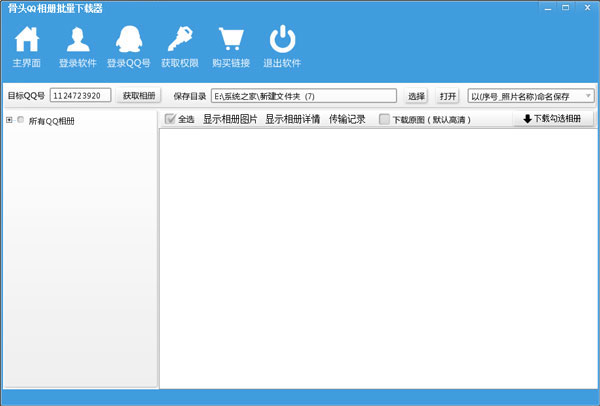Switch to 显示相册详情 tab
This screenshot has width=600, height=406.
tap(292, 119)
